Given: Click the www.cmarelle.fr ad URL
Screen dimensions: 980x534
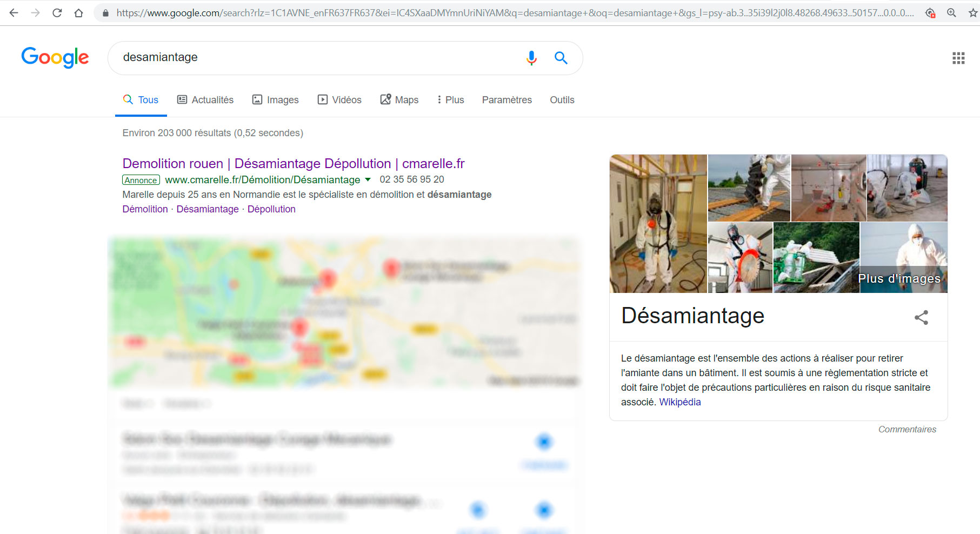Looking at the screenshot, I should click(263, 179).
